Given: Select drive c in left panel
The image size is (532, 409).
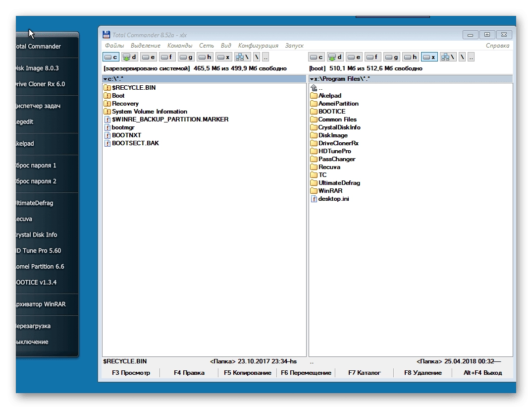Looking at the screenshot, I should coord(111,57).
